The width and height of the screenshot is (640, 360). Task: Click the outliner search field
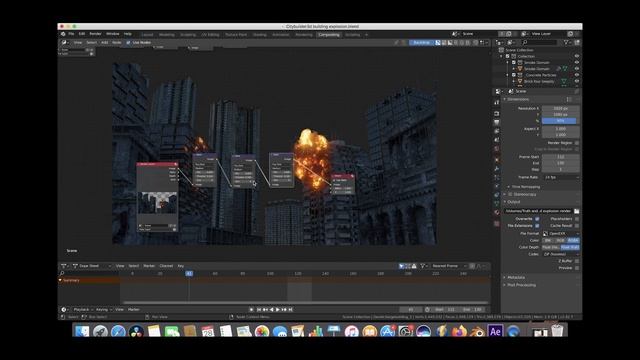coord(539,42)
